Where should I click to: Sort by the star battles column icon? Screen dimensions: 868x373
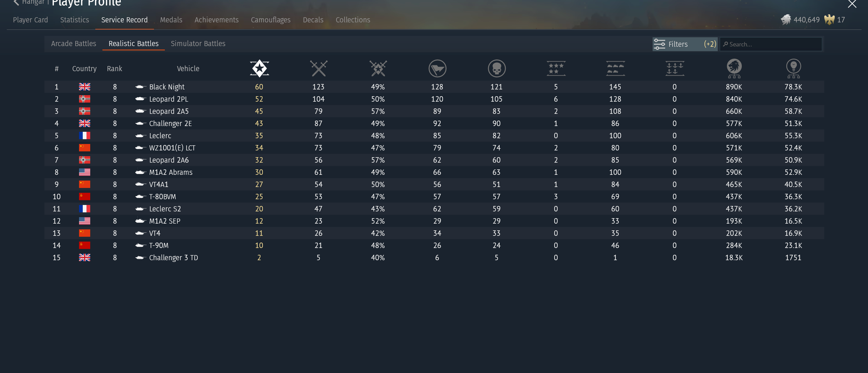pyautogui.click(x=259, y=68)
